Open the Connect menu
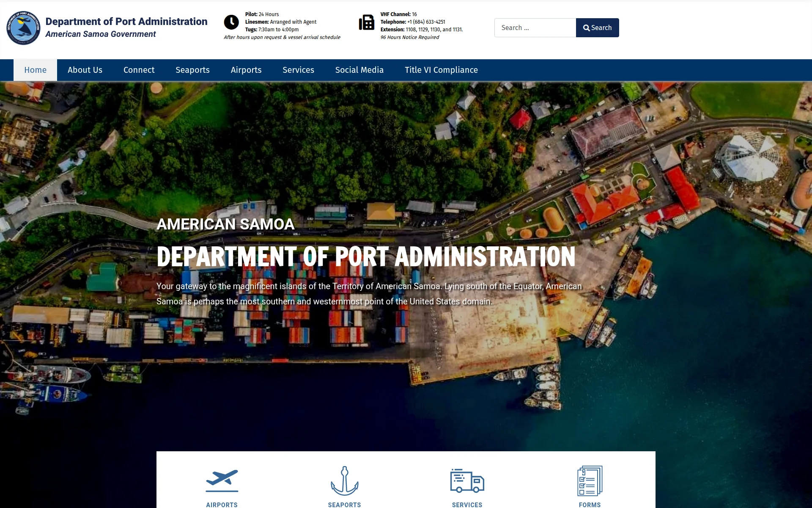Image resolution: width=812 pixels, height=508 pixels. [x=139, y=70]
